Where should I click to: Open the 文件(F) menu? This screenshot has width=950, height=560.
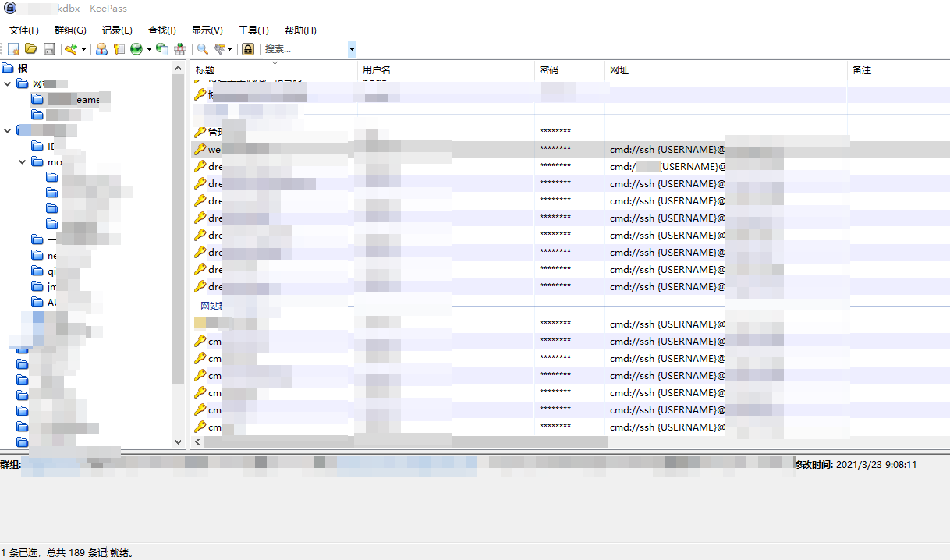tap(24, 30)
